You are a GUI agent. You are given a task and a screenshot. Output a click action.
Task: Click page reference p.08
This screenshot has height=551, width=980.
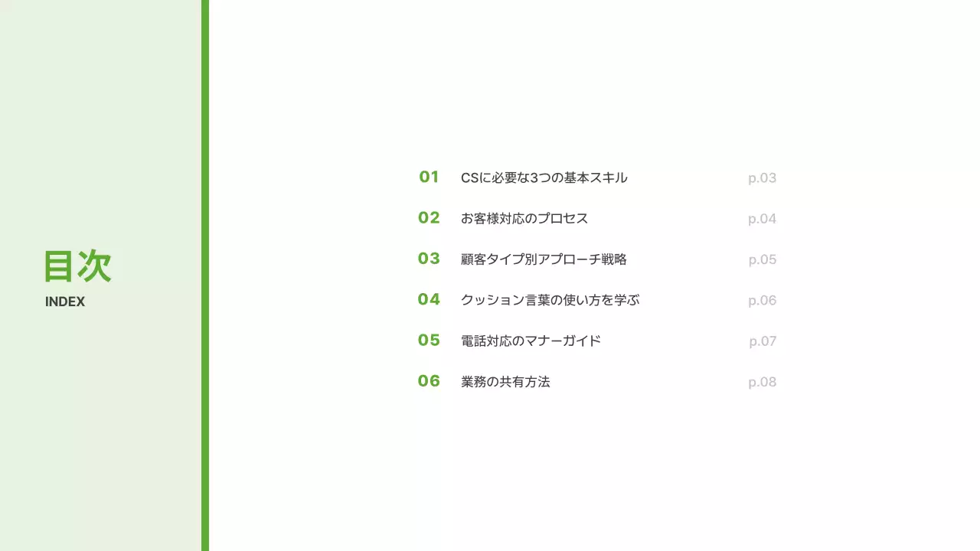point(762,382)
